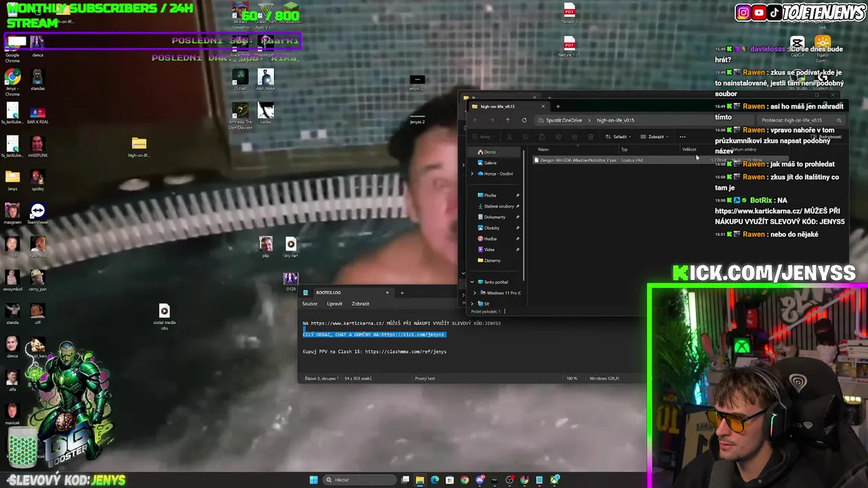
Task: Click the clashmma.com/ref/jenys line in Notepad
Action: tap(374, 352)
